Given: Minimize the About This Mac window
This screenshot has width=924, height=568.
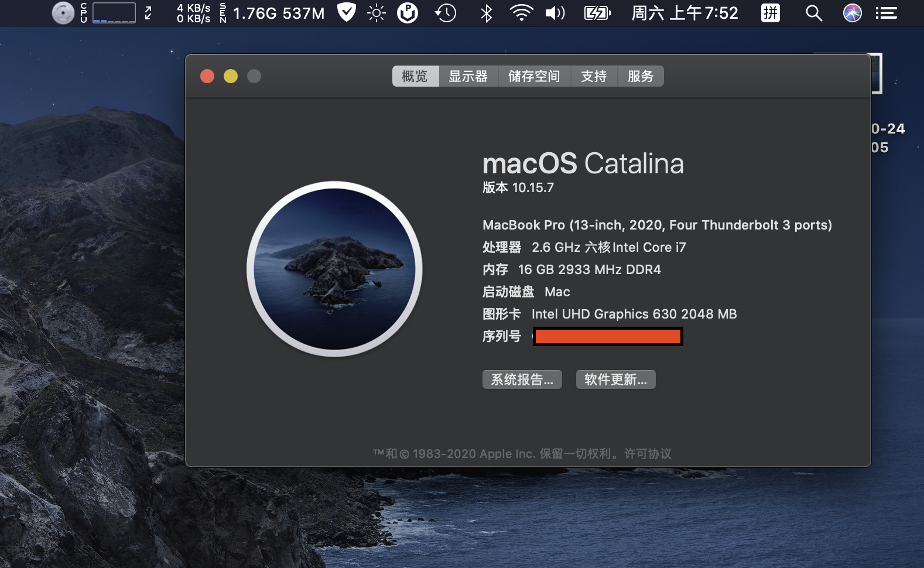Looking at the screenshot, I should coord(231,76).
